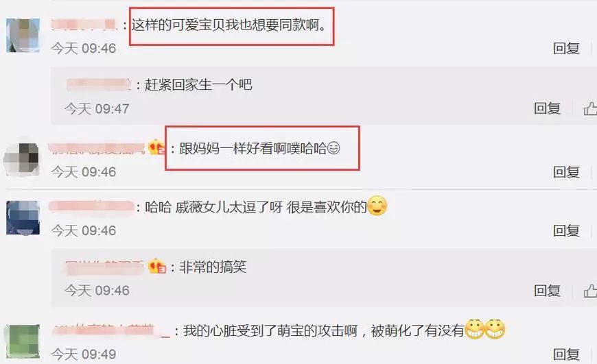Screen dimensions: 597x364
Task: Like the reply "赶紧回家生一个吧" with thumbs-up
Action: (591, 109)
